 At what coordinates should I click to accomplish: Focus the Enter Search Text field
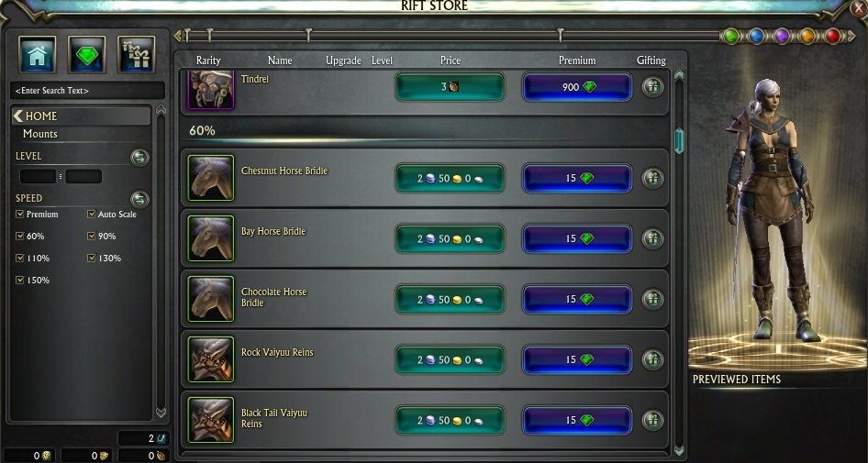pos(87,90)
